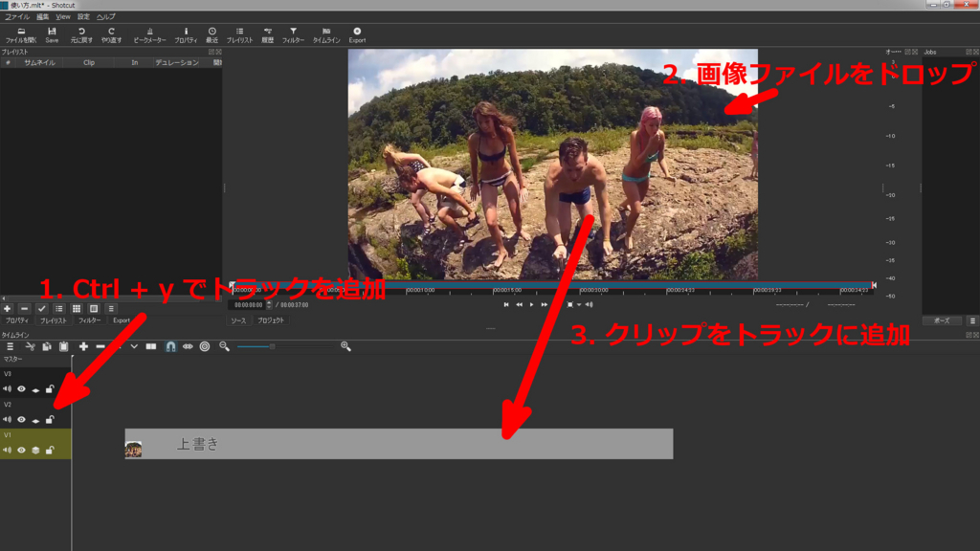This screenshot has width=980, height=551.
Task: Click the Undo toolbar icon
Action: (81, 35)
